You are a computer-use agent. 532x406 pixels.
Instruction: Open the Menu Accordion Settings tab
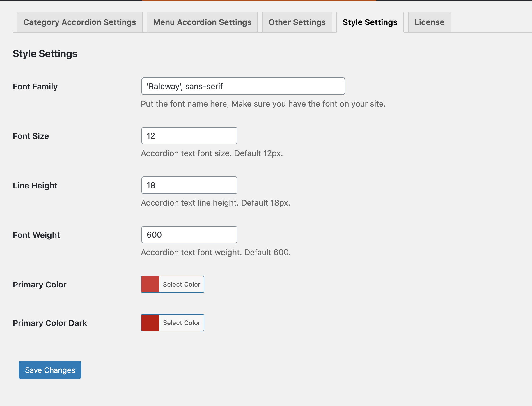click(x=202, y=22)
